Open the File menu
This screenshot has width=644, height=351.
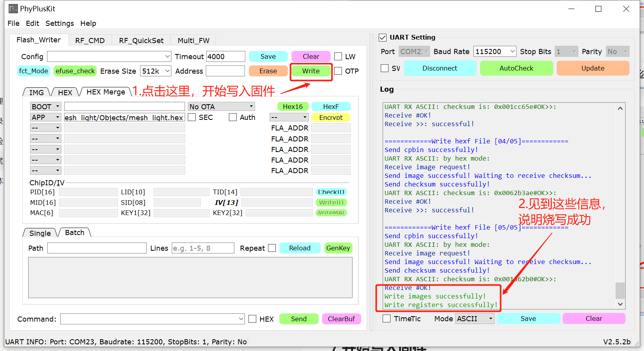click(x=13, y=24)
